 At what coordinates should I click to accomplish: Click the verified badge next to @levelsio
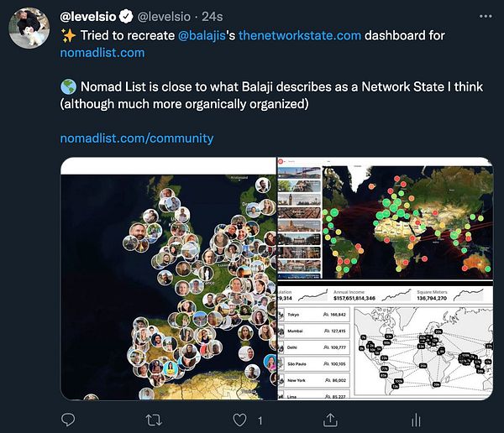126,17
